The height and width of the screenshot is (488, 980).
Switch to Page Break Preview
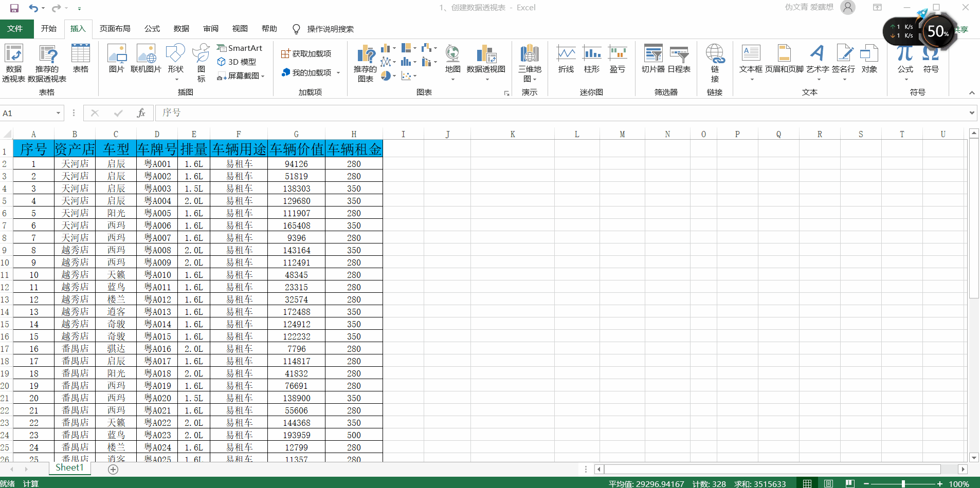pyautogui.click(x=850, y=483)
